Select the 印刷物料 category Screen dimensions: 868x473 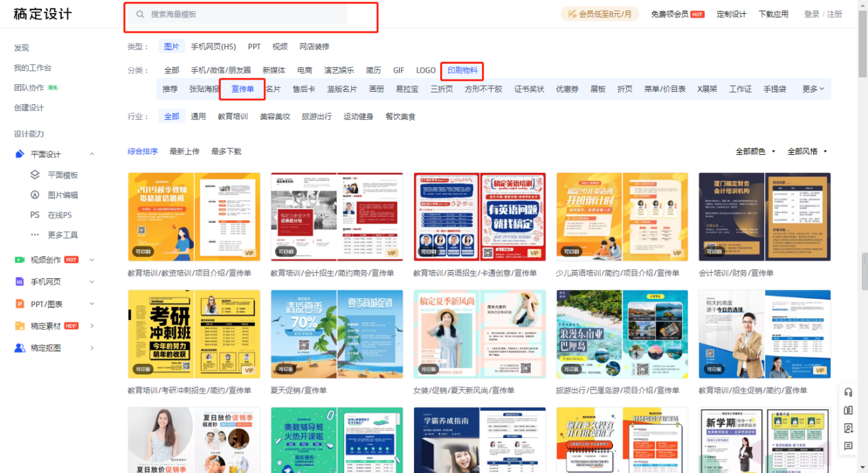[463, 71]
